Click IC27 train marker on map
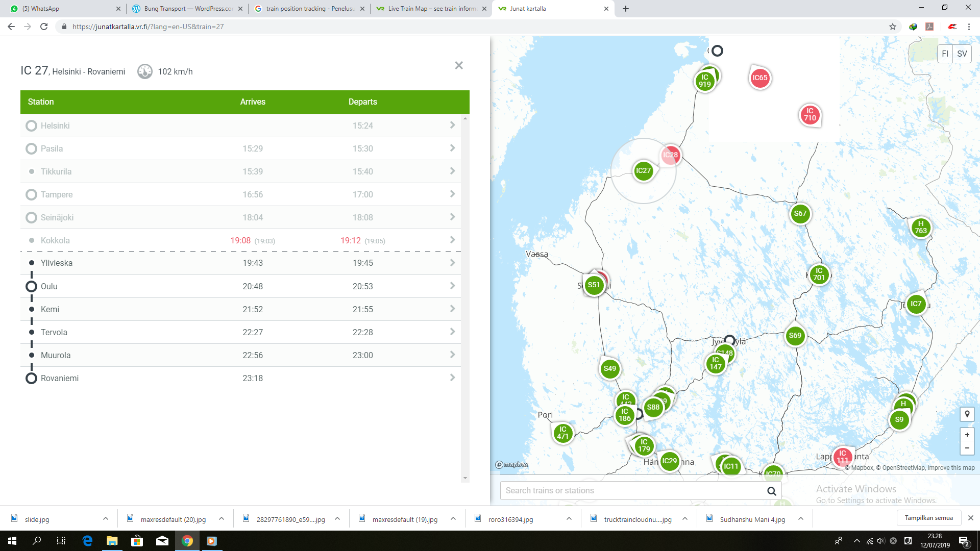Screen dimensions: 980x551 tap(644, 170)
